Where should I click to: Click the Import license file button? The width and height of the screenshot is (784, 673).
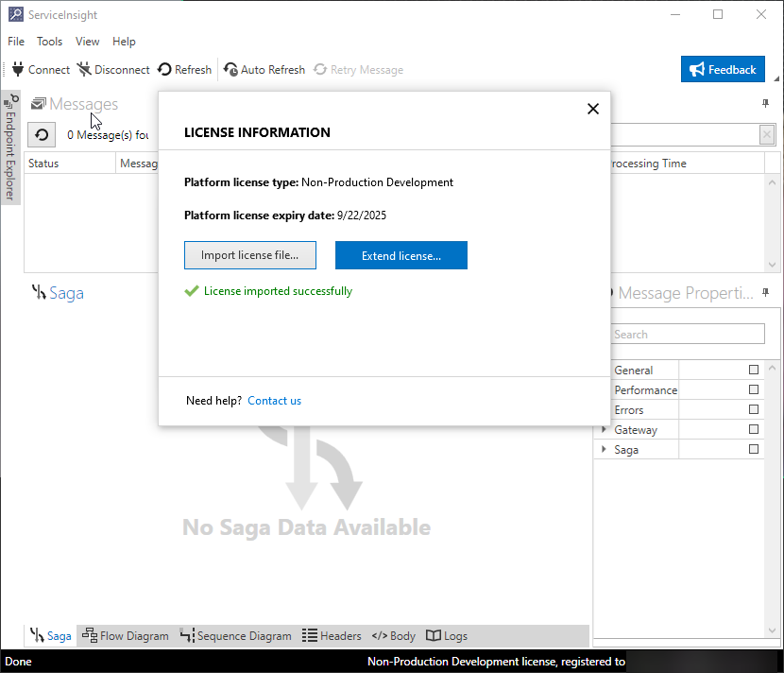(x=249, y=255)
